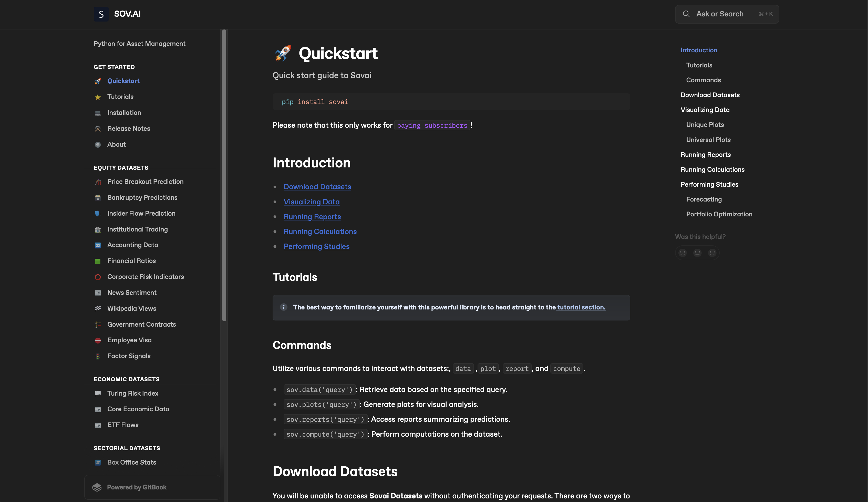868x502 pixels.
Task: Jump to Visualizing Data in the page outline
Action: pyautogui.click(x=705, y=110)
